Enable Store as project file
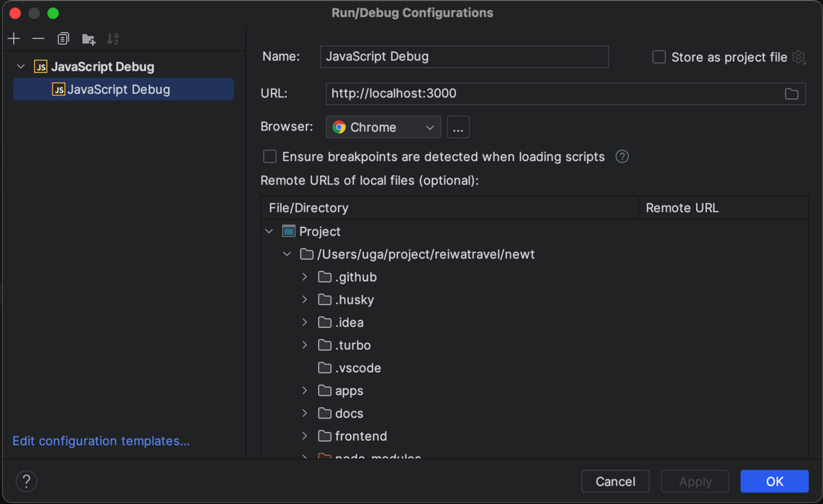The image size is (823, 504). point(658,58)
